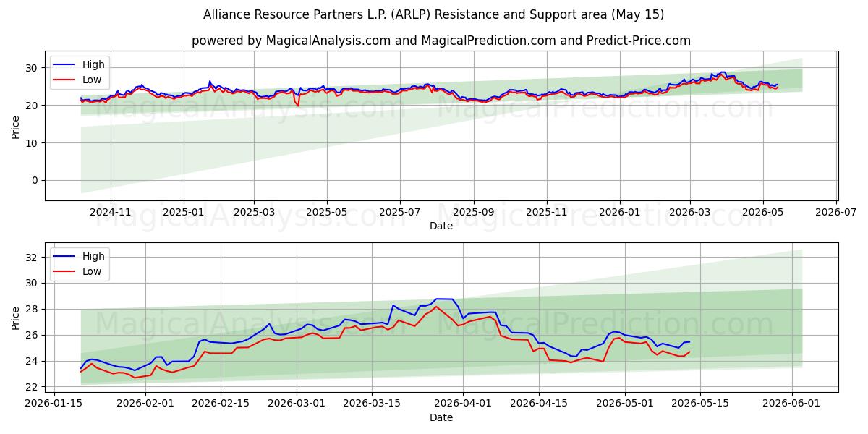
Task: Click the price tick label 28
Action: [33, 309]
